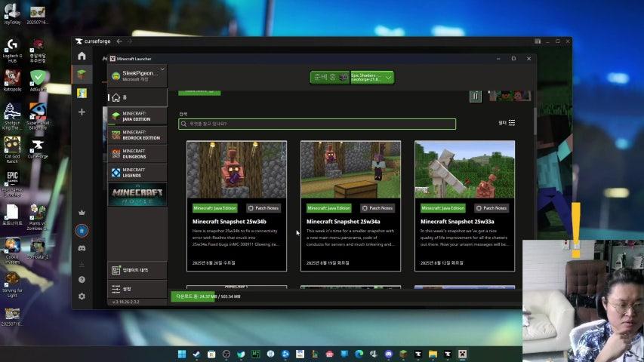Image resolution: width=644 pixels, height=362 pixels.
Task: Open update history entry in launcher sidebar
Action: tap(137, 270)
